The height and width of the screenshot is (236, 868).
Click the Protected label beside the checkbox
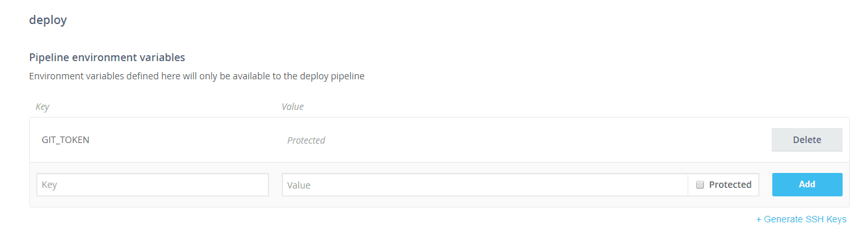(x=730, y=185)
